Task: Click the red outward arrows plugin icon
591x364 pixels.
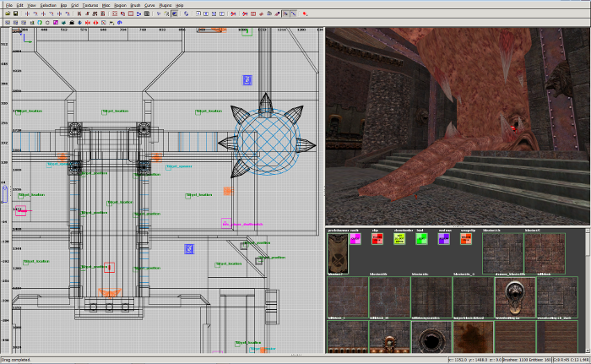Action: (95, 23)
